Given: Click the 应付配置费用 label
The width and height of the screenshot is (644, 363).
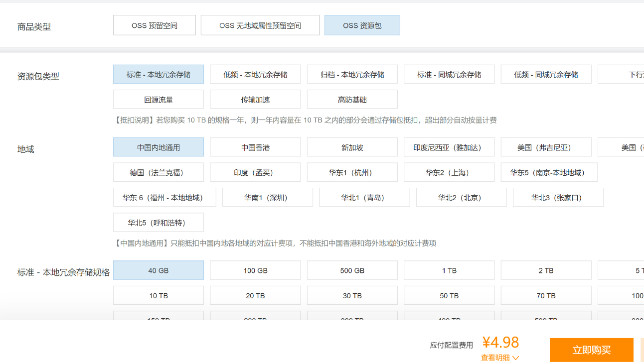Looking at the screenshot, I should pos(452,345).
